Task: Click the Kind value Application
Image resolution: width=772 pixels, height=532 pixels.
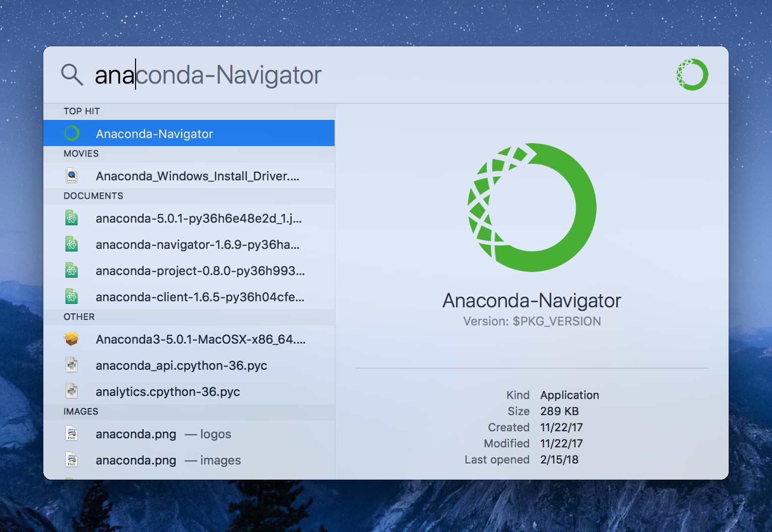Action: pyautogui.click(x=569, y=395)
